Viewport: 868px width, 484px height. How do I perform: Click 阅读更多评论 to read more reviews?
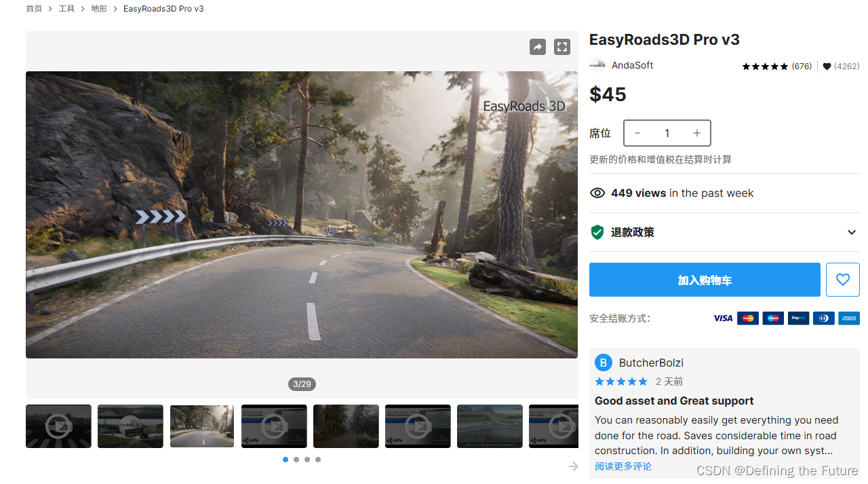pos(623,466)
